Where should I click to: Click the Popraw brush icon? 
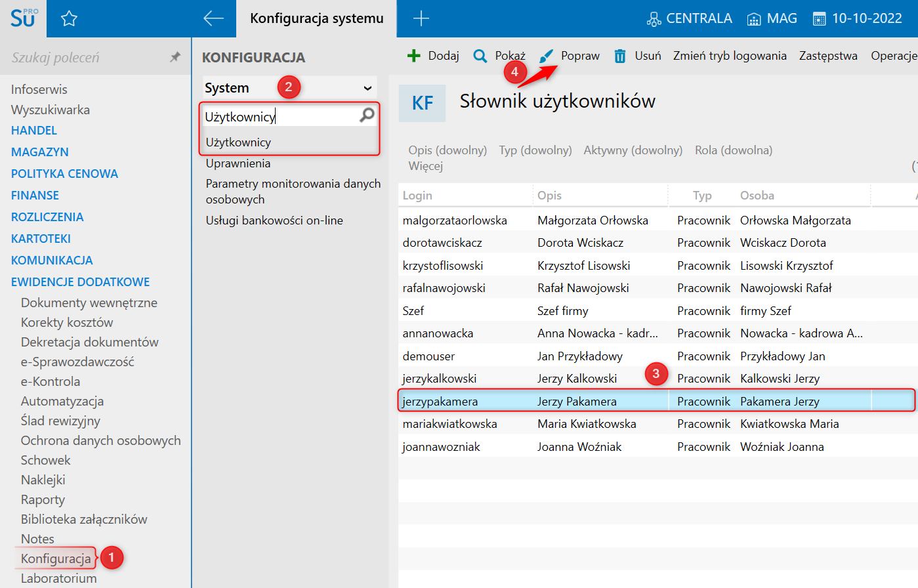pos(546,56)
